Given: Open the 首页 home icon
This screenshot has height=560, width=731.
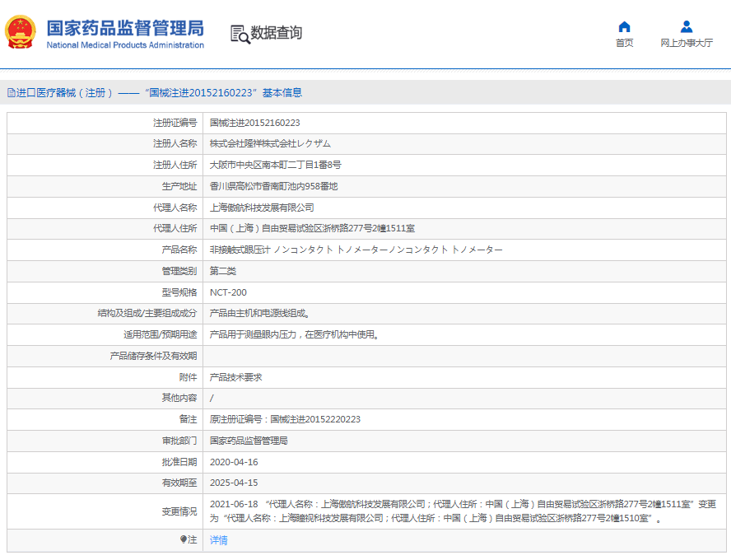Looking at the screenshot, I should [624, 26].
